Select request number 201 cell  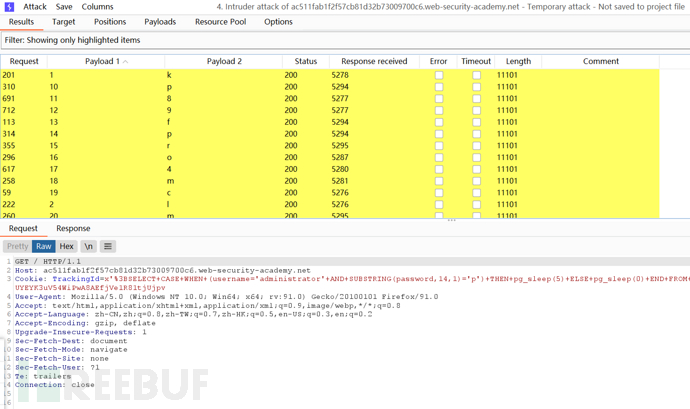coord(9,75)
